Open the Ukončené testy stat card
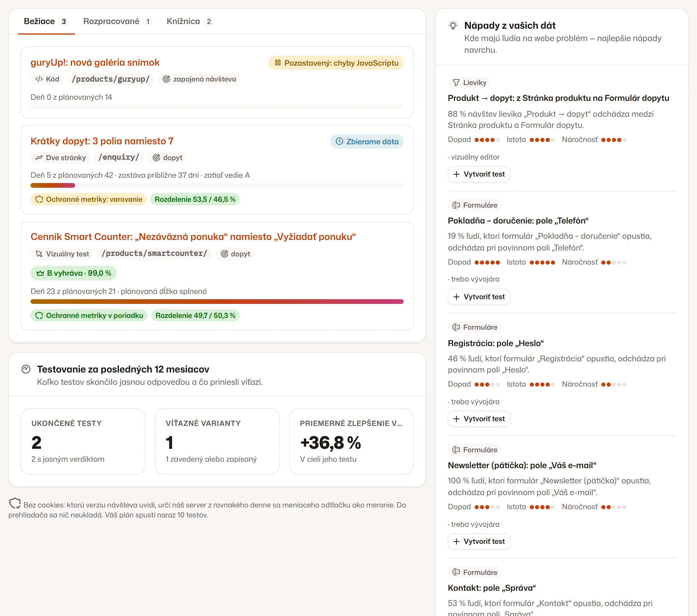 pyautogui.click(x=83, y=441)
